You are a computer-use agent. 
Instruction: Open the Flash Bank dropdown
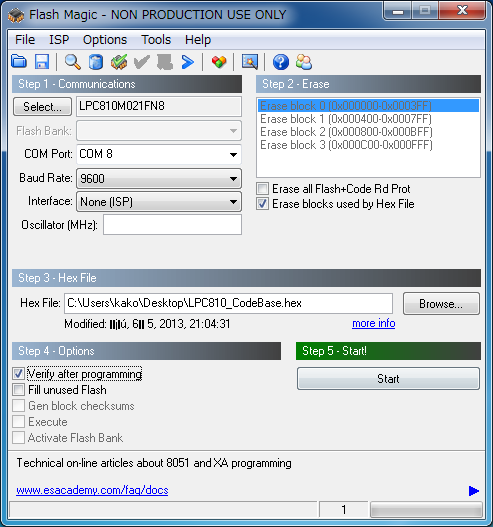tap(159, 131)
